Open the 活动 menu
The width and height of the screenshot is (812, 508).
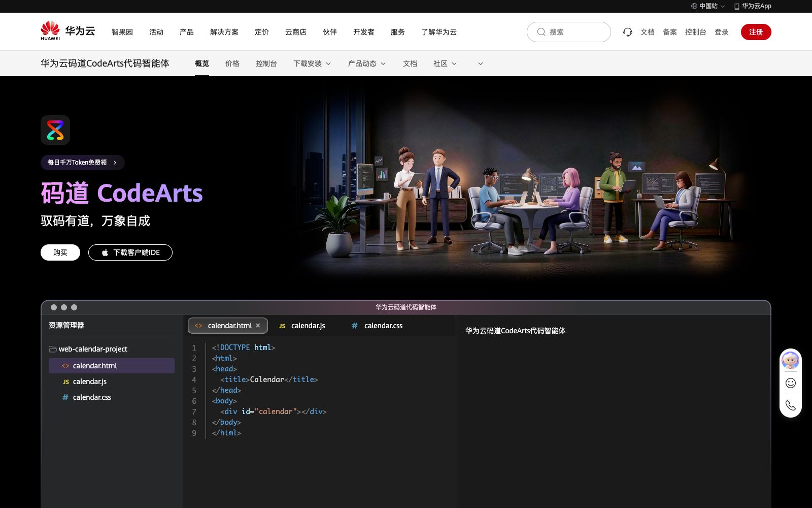[156, 32]
